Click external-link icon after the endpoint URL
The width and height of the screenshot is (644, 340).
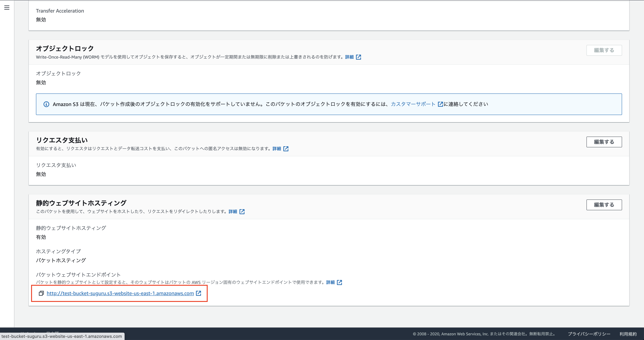198,293
